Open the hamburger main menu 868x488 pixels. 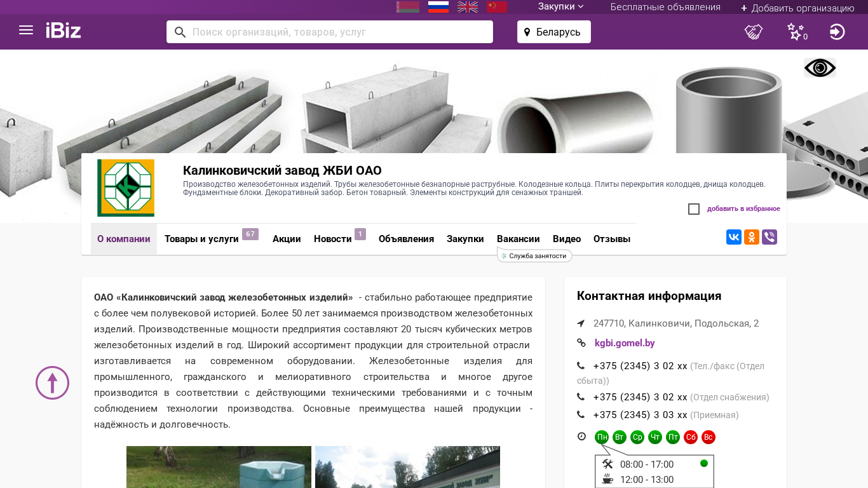(26, 30)
